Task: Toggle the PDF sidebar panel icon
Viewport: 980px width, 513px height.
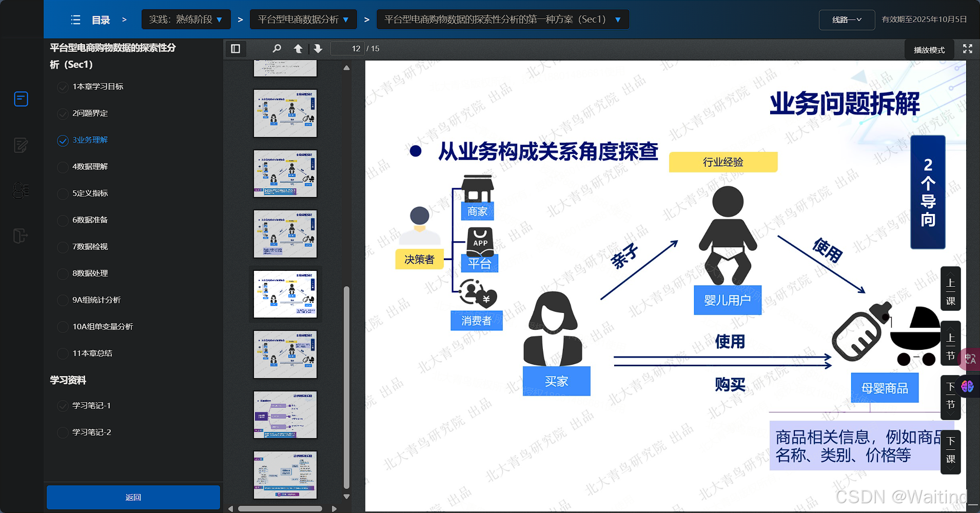Action: click(236, 49)
